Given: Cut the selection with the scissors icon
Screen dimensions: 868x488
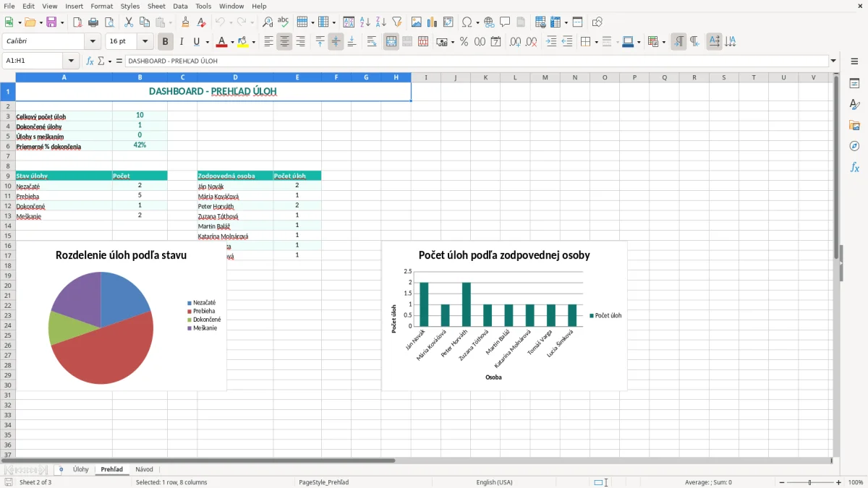Looking at the screenshot, I should (x=129, y=22).
